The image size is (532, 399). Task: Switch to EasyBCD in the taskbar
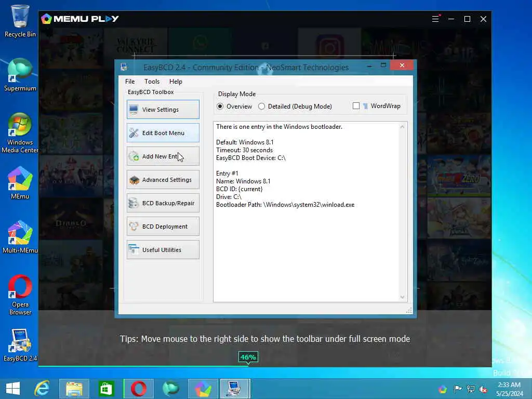pyautogui.click(x=235, y=389)
